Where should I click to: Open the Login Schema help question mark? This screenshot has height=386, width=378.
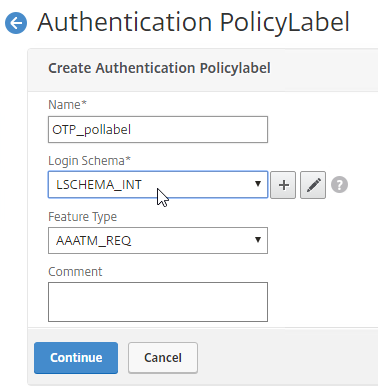339,185
